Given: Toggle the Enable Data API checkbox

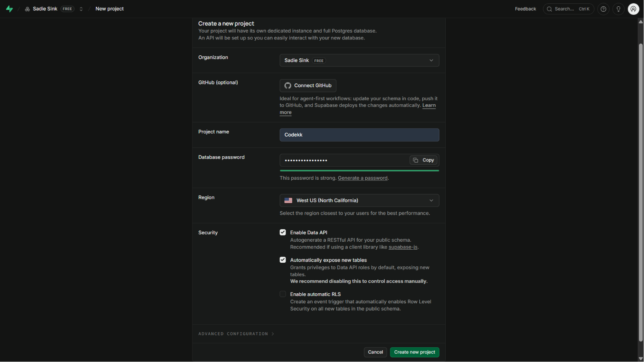Looking at the screenshot, I should (283, 233).
